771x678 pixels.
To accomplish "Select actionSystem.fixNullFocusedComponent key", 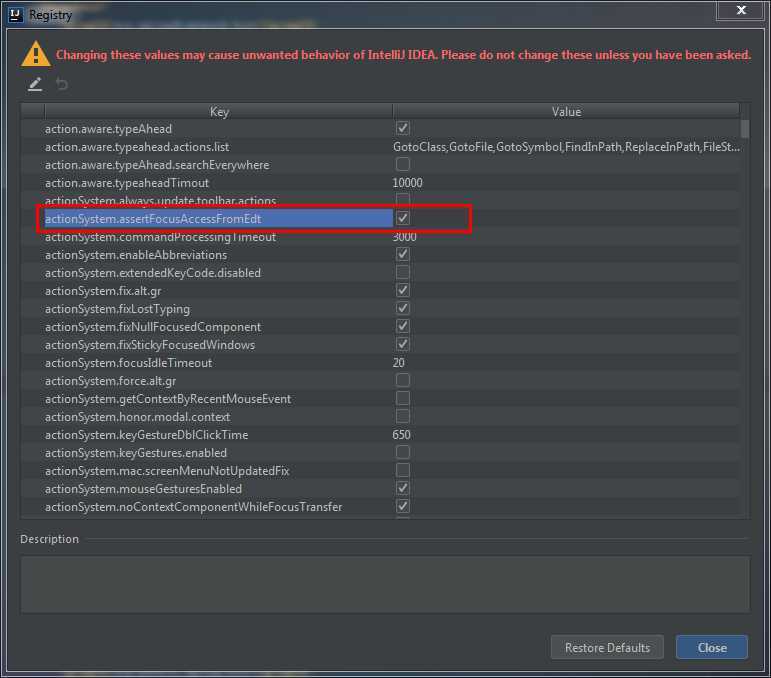I will point(153,327).
